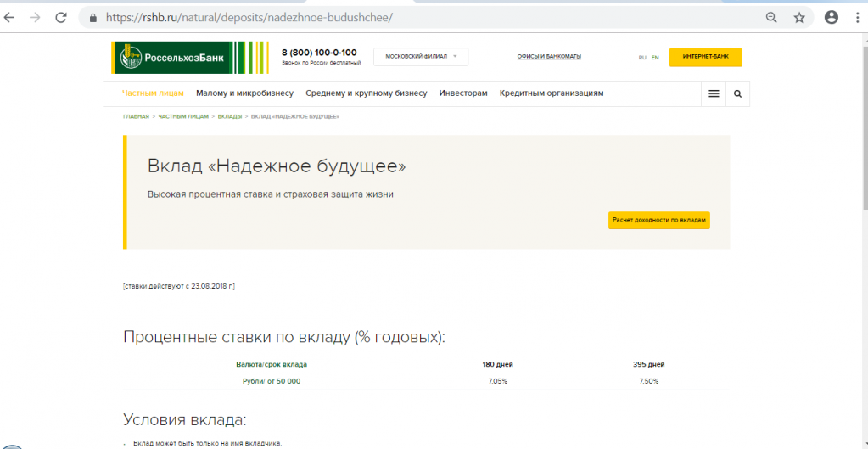The image size is (868, 449).
Task: Click the browser forward arrow
Action: (36, 17)
